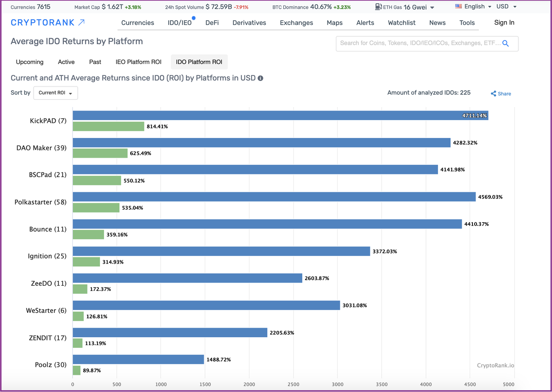The width and height of the screenshot is (552, 392).
Task: Click the Ignition blue bar
Action: point(221,251)
